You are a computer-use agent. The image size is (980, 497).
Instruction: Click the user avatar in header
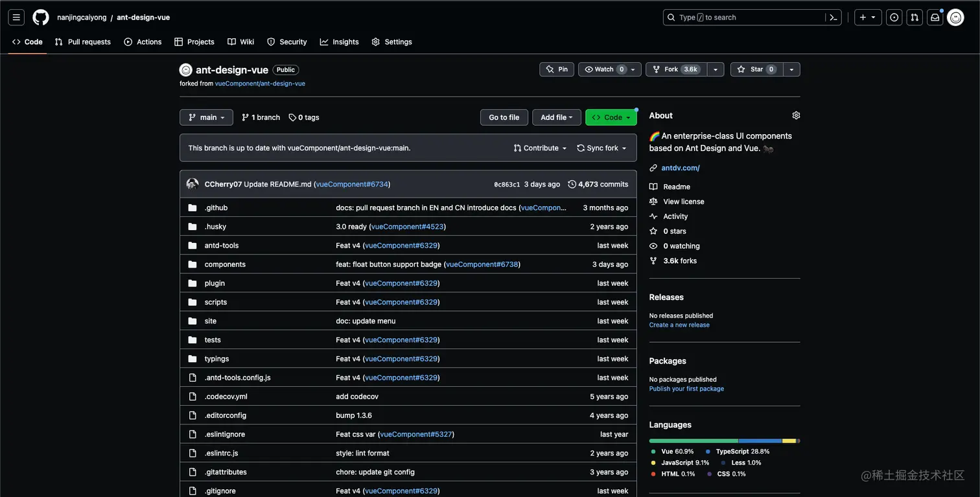(x=955, y=17)
